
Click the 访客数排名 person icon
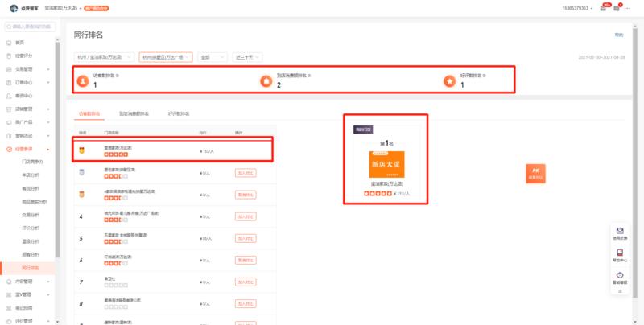81,80
